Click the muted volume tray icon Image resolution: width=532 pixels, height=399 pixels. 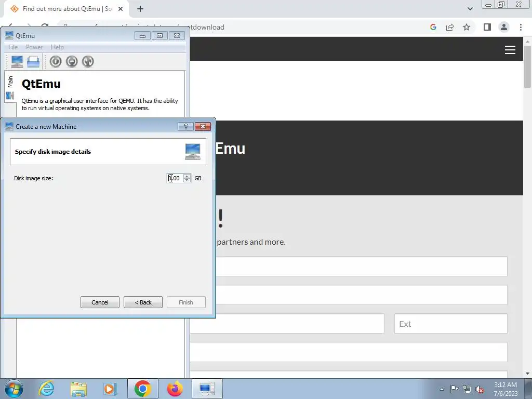point(480,389)
